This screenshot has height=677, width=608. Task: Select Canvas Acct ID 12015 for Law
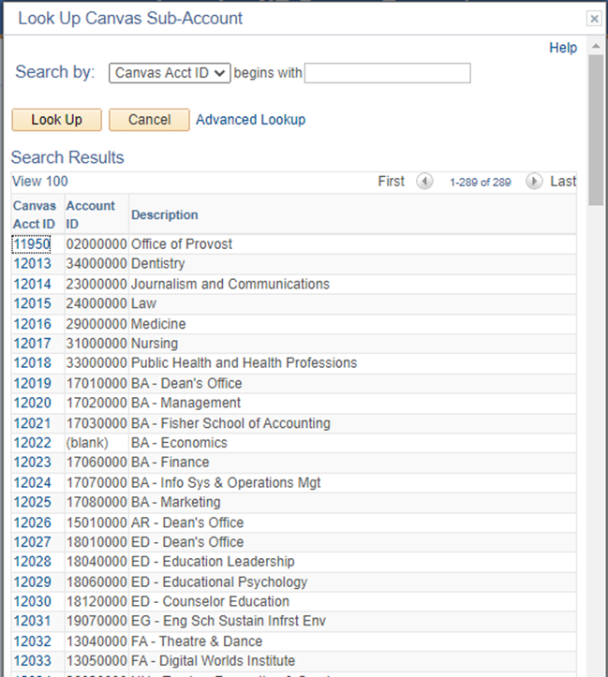(x=31, y=304)
